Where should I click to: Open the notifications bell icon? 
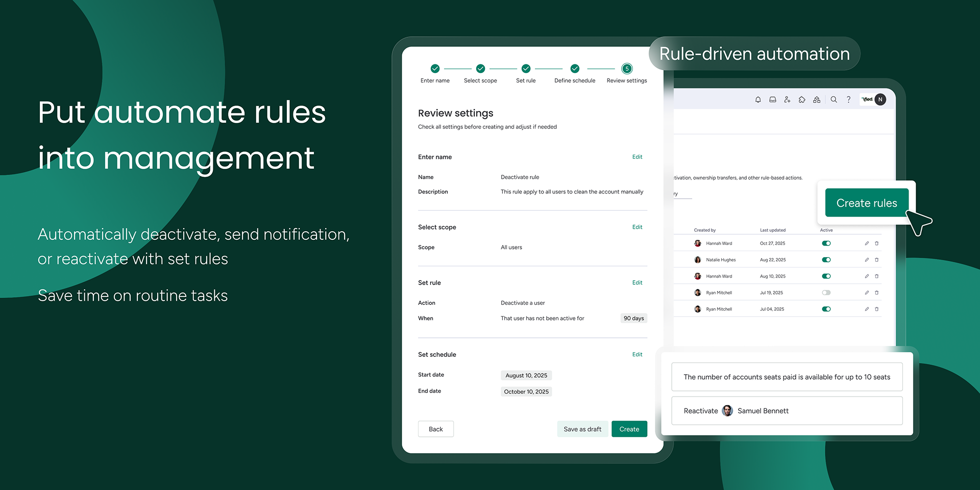tap(758, 100)
